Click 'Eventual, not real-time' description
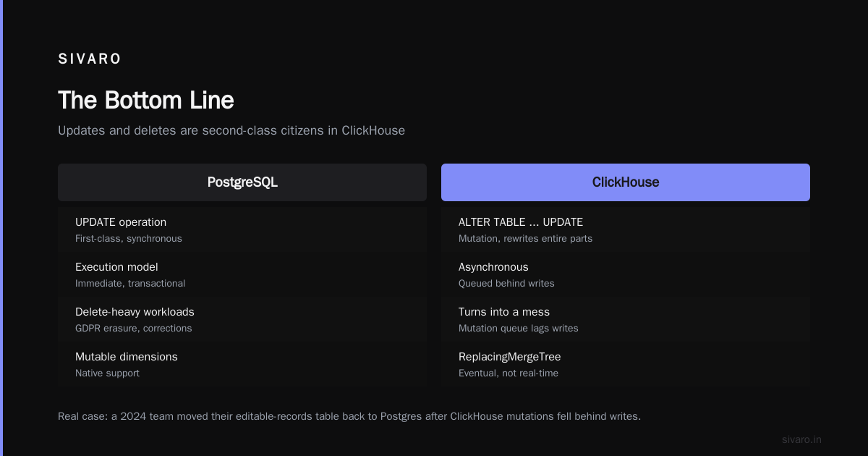The image size is (868, 456). click(509, 373)
